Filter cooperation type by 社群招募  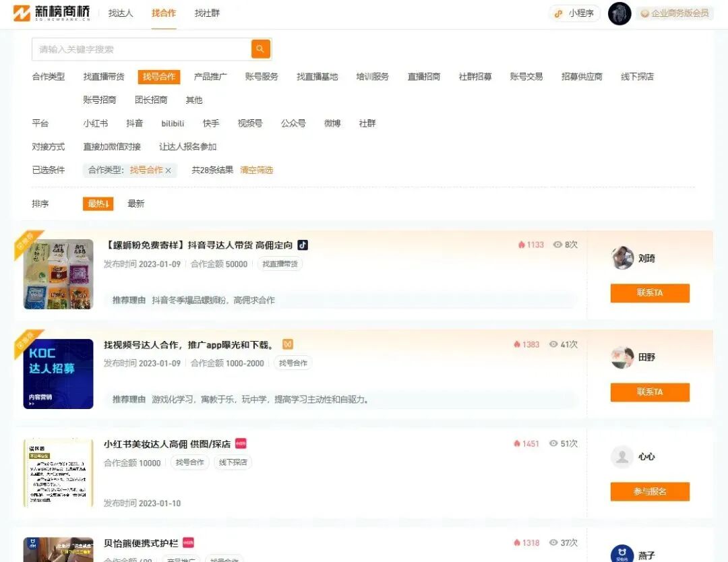(475, 77)
